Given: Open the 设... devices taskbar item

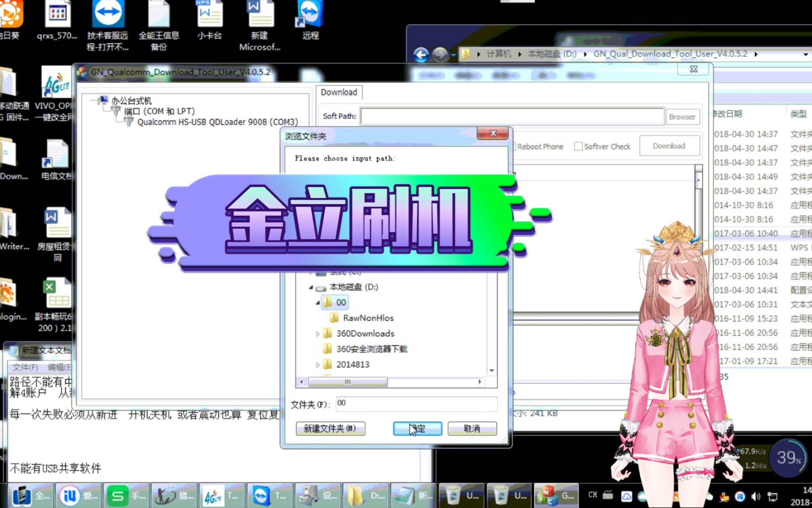Looking at the screenshot, I should [318, 495].
